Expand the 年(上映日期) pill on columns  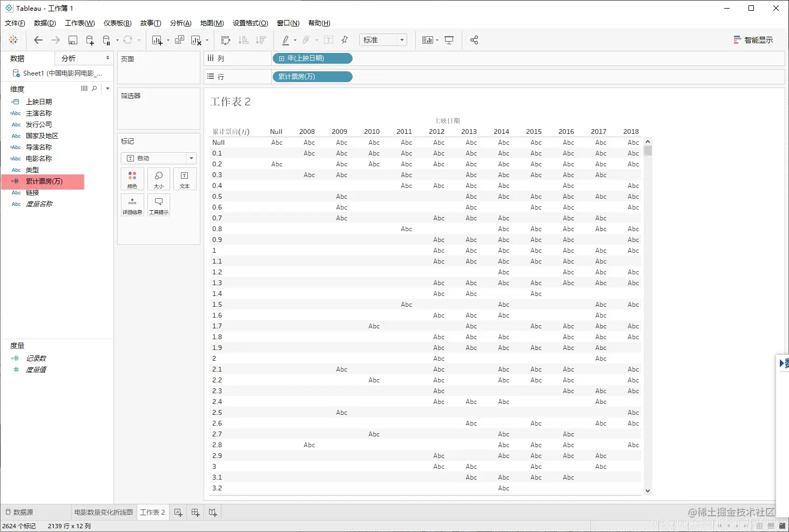tap(281, 58)
